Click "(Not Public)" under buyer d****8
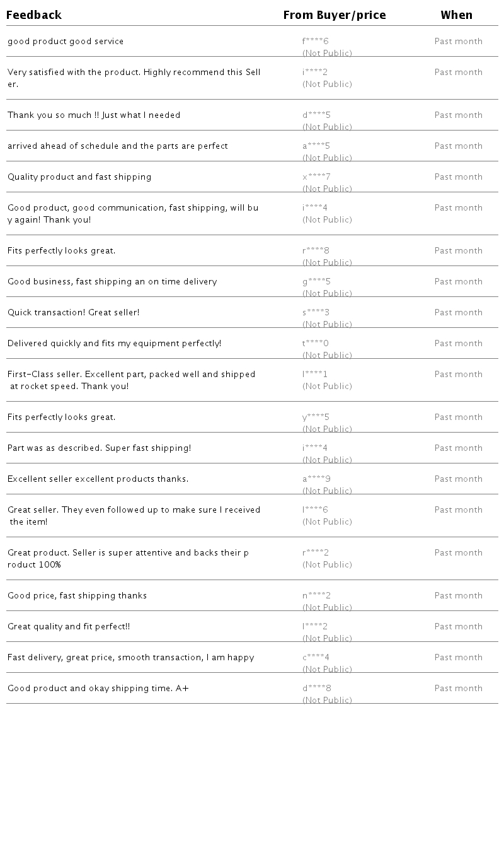 pos(327,701)
